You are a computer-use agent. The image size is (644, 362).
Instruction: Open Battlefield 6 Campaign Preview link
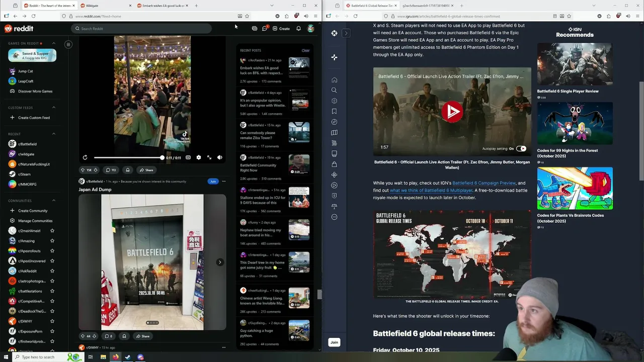click(484, 183)
